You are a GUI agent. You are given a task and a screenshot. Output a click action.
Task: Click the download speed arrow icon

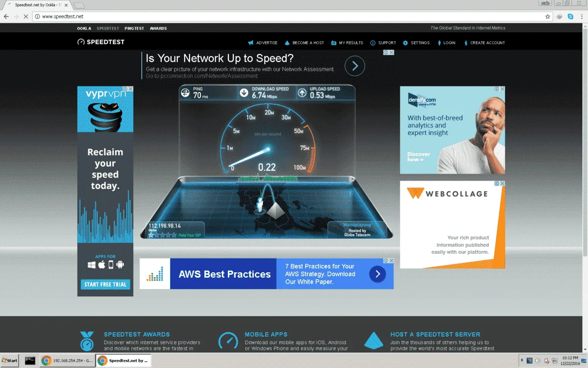pyautogui.click(x=244, y=92)
